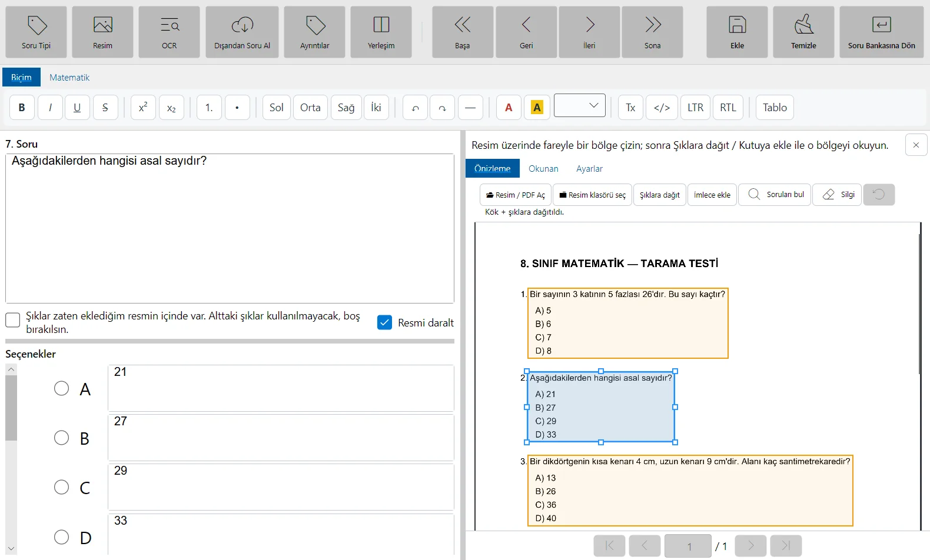This screenshot has height=560, width=930.
Task: Open the Ayarlar tab
Action: pos(589,169)
